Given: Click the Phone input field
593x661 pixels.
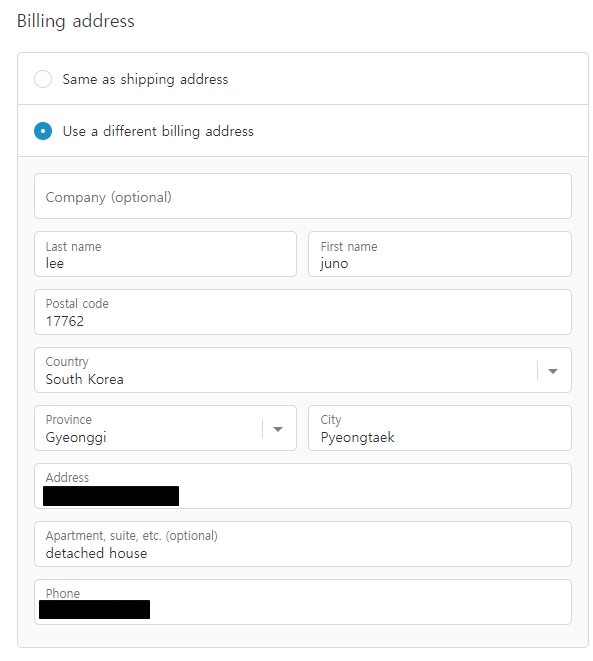Looking at the screenshot, I should coord(303,602).
